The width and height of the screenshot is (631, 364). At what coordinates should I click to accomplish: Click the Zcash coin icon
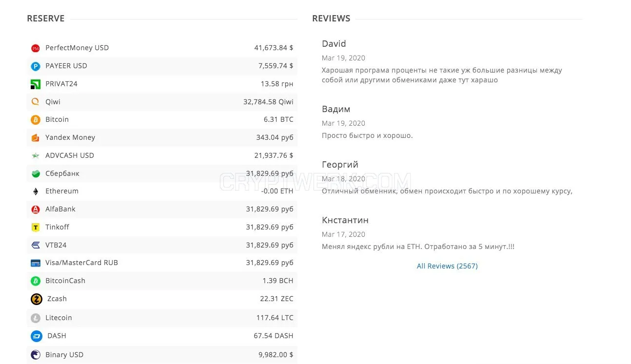[x=37, y=299]
